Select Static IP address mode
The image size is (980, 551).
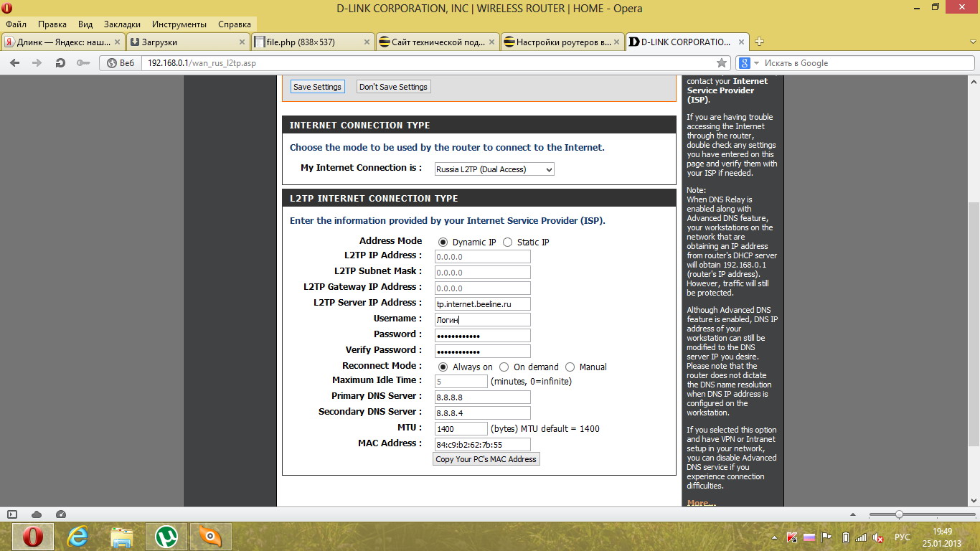508,242
